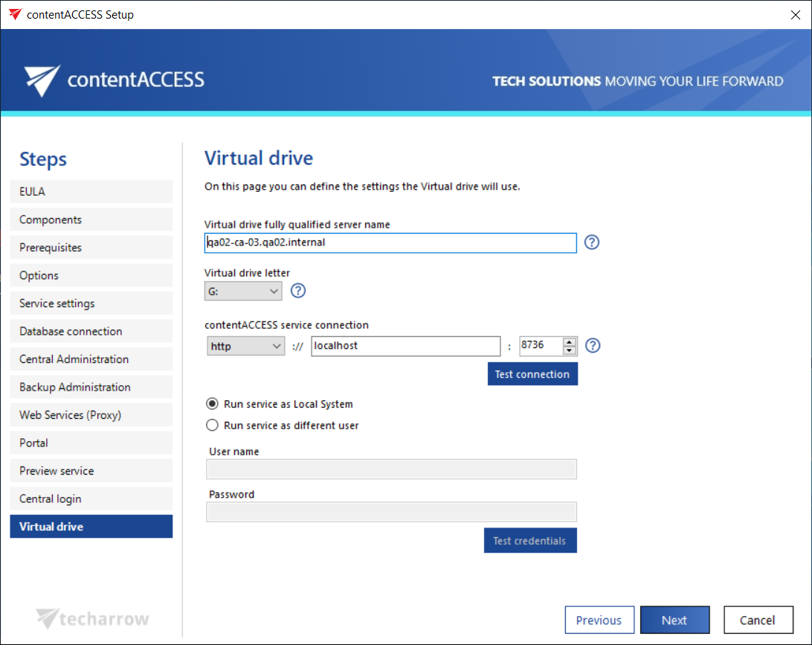812x645 pixels.
Task: Select Run service as Local System
Action: point(212,404)
